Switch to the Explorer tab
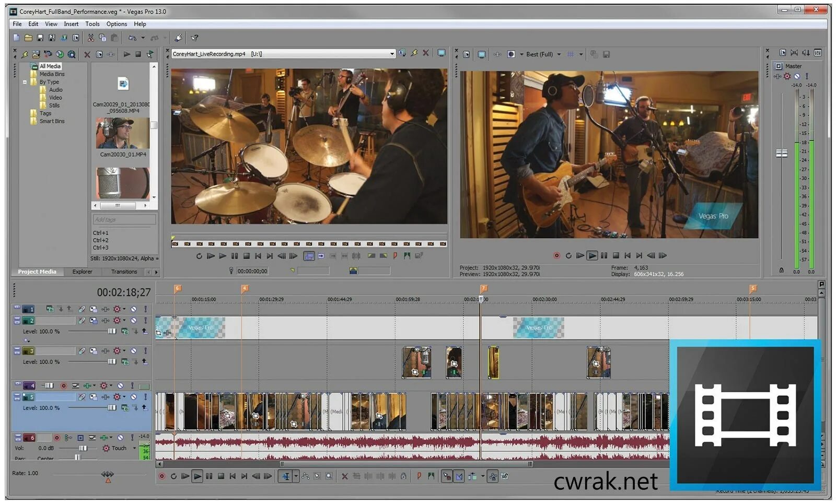 pyautogui.click(x=82, y=272)
